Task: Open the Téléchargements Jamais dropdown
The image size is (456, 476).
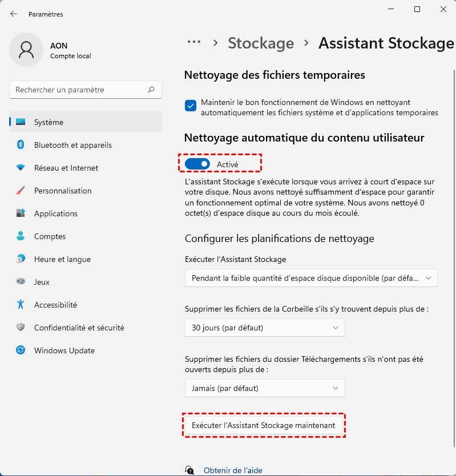Action: click(x=265, y=388)
